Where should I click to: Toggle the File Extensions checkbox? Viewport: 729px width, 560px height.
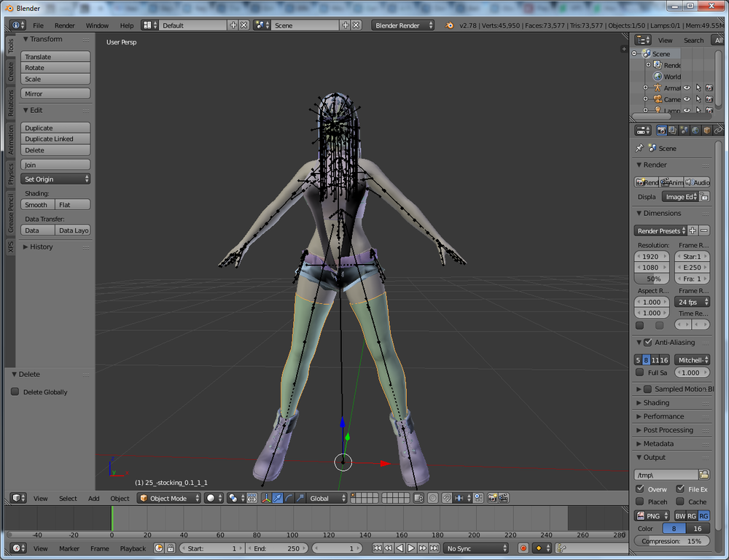click(680, 489)
